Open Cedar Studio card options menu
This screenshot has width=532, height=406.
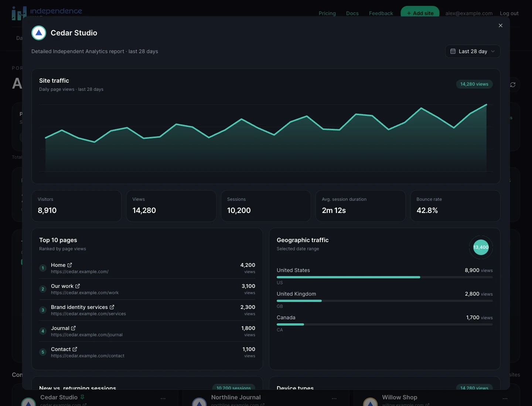click(x=163, y=398)
